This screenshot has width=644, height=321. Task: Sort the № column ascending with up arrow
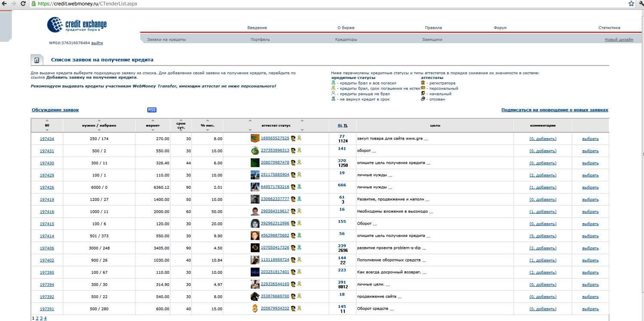[47, 121]
